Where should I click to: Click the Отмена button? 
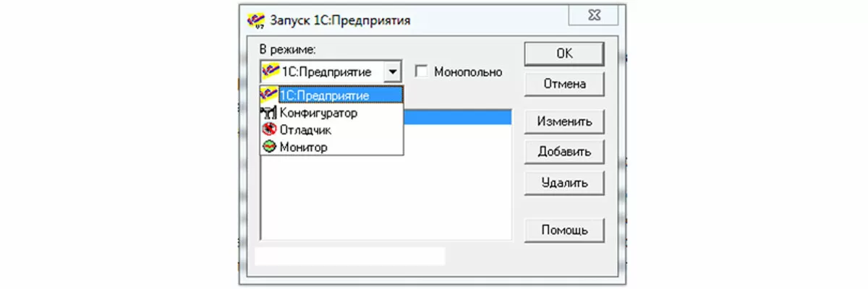[x=564, y=84]
